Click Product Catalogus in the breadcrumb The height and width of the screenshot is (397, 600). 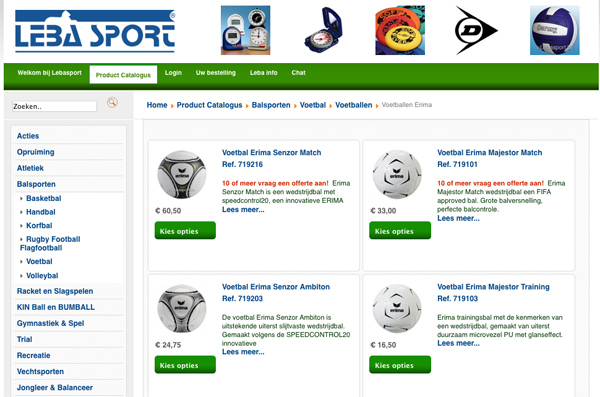pos(209,105)
